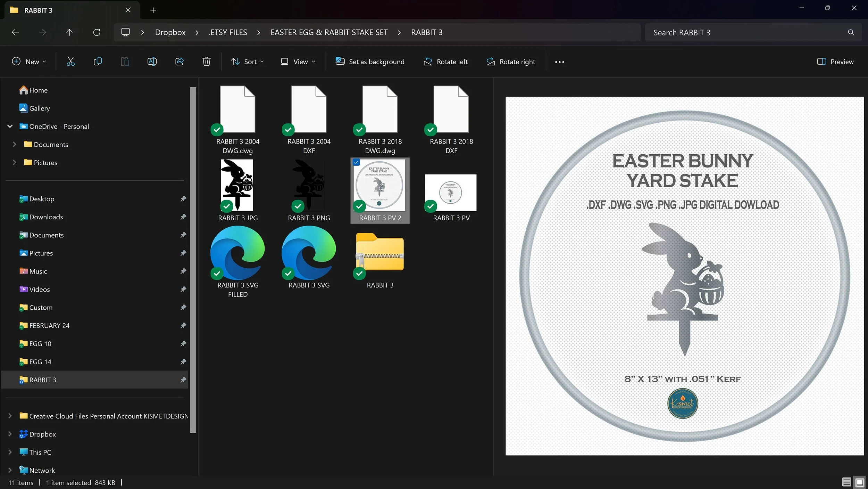Click the Share icon in toolbar
Screen dimensions: 868x489
coord(179,62)
